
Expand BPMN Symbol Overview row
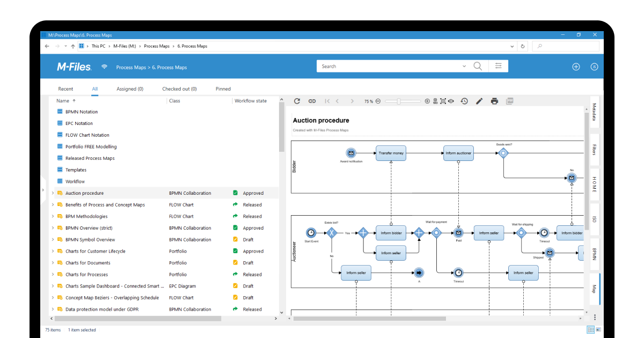(x=53, y=240)
